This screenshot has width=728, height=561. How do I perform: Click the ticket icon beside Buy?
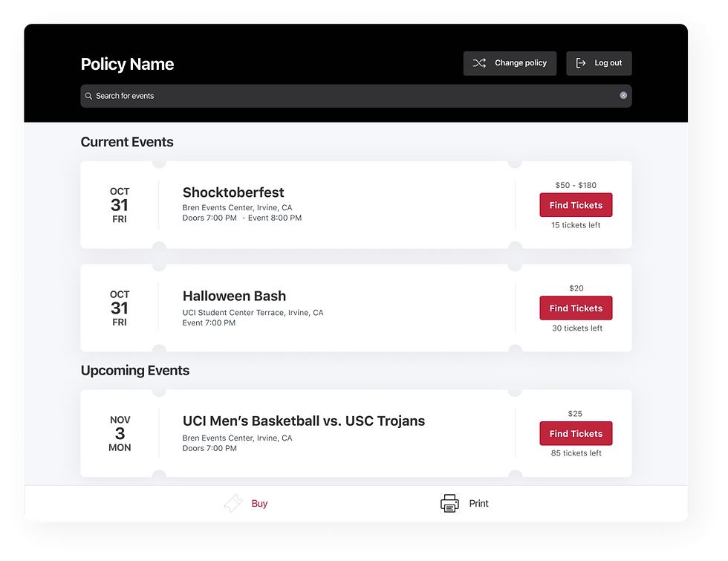click(x=233, y=504)
